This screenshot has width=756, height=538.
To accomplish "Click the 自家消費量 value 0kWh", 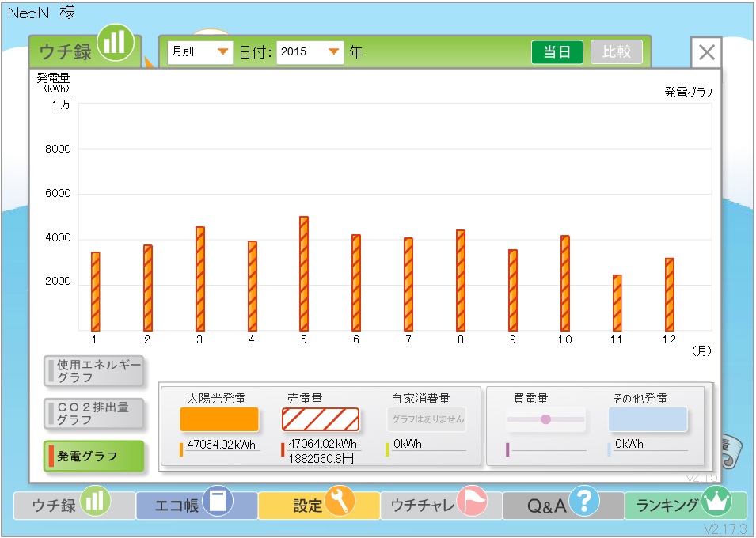I will click(408, 444).
